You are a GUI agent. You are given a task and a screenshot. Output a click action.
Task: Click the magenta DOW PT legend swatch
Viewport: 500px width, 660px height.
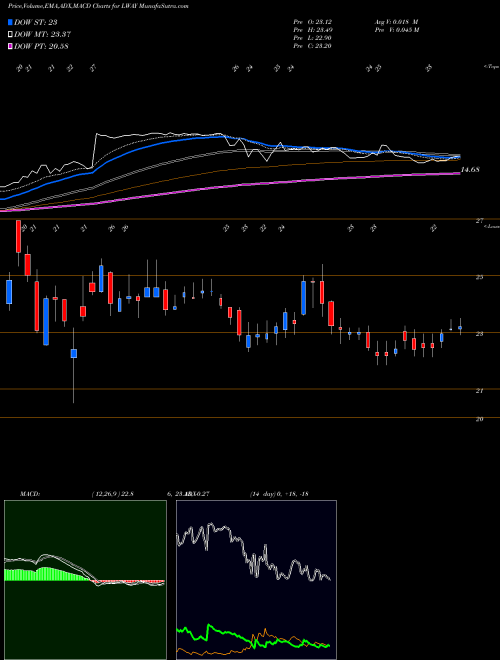pyautogui.click(x=10, y=46)
